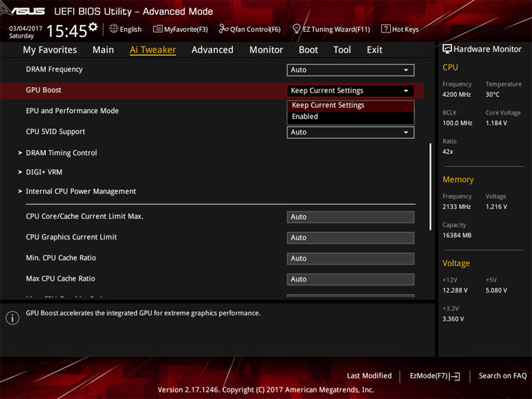Click the Hardware Monitor screen icon

(x=447, y=50)
